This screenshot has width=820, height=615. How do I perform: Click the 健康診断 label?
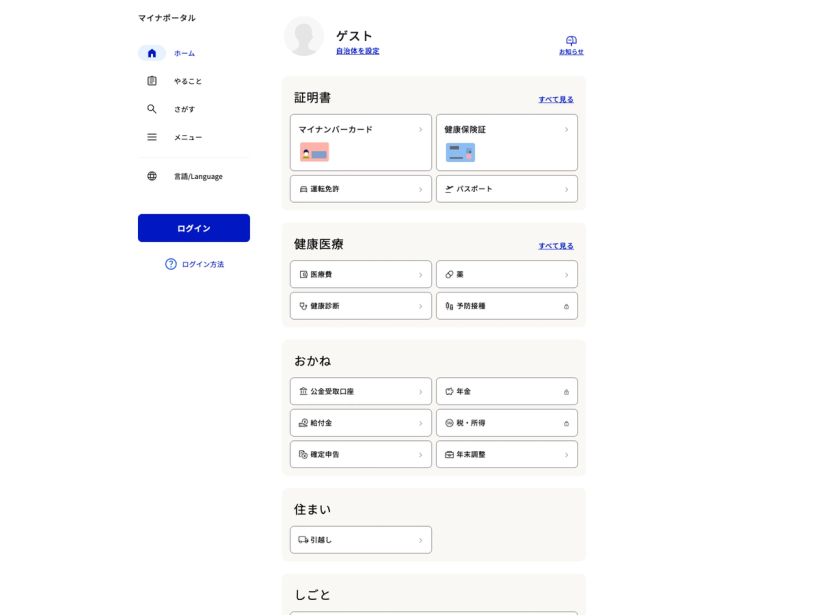coord(325,306)
